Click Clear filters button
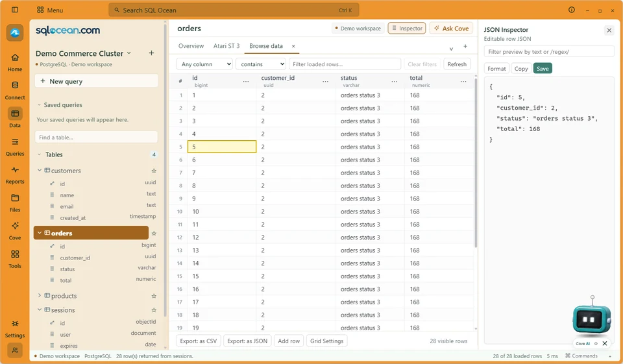This screenshot has height=364, width=623. coord(422,64)
